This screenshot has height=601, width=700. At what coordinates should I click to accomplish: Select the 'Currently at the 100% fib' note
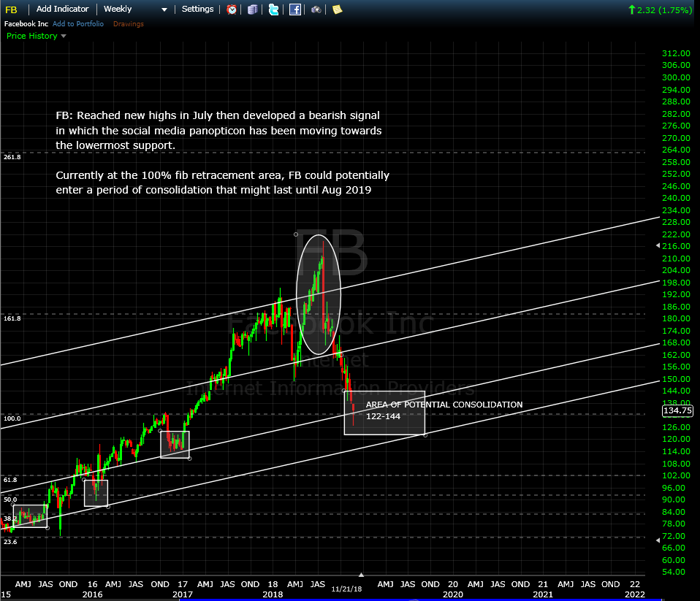click(x=222, y=183)
